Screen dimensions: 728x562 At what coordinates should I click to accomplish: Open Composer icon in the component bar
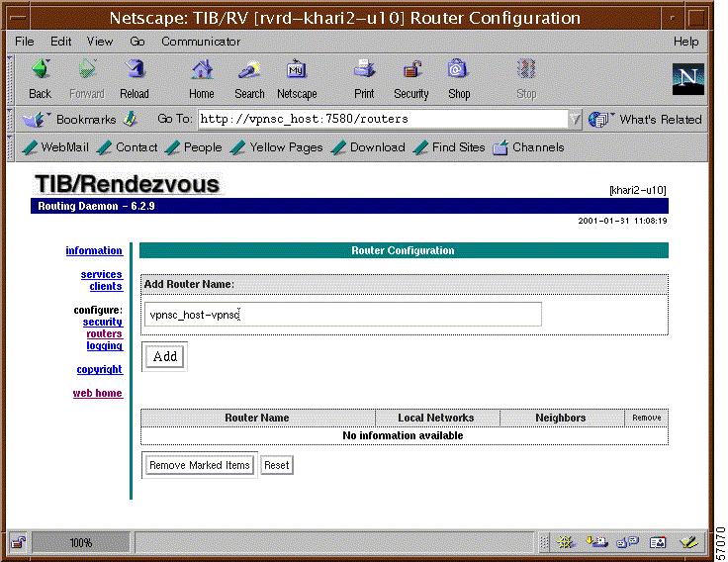(688, 542)
